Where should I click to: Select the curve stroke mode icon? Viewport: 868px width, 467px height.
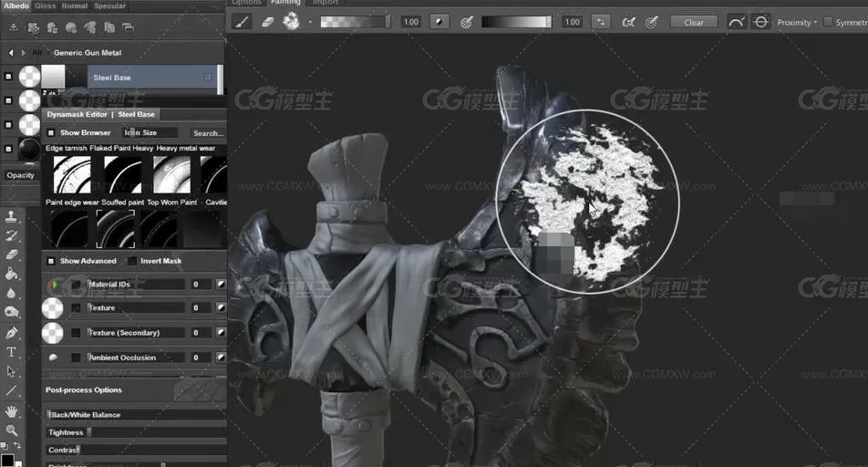pos(737,22)
